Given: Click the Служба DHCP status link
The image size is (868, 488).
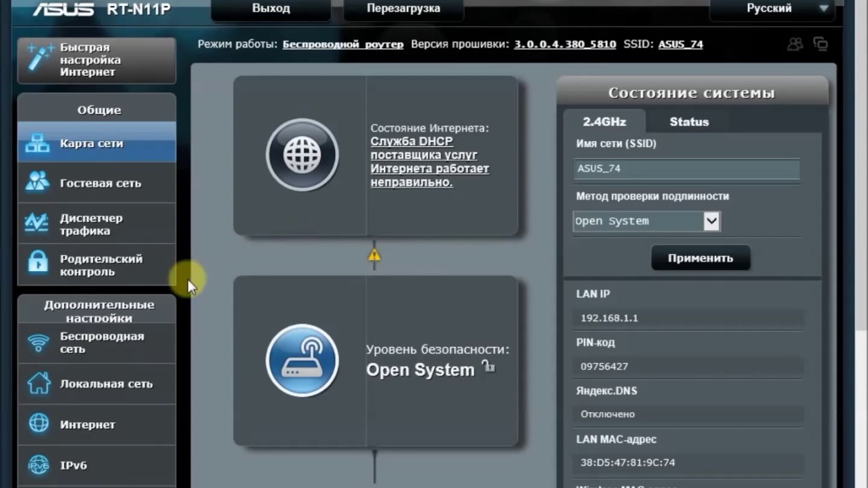Looking at the screenshot, I should click(430, 162).
